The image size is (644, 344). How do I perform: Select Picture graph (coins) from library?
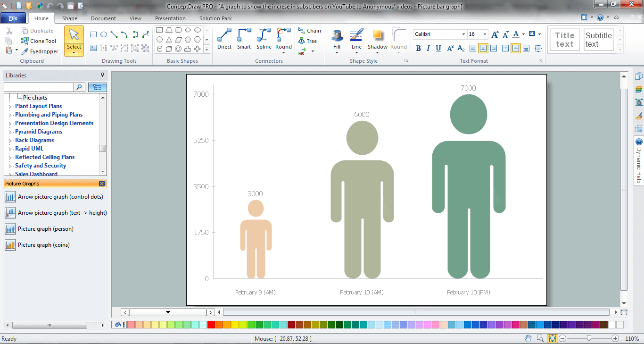click(x=43, y=245)
